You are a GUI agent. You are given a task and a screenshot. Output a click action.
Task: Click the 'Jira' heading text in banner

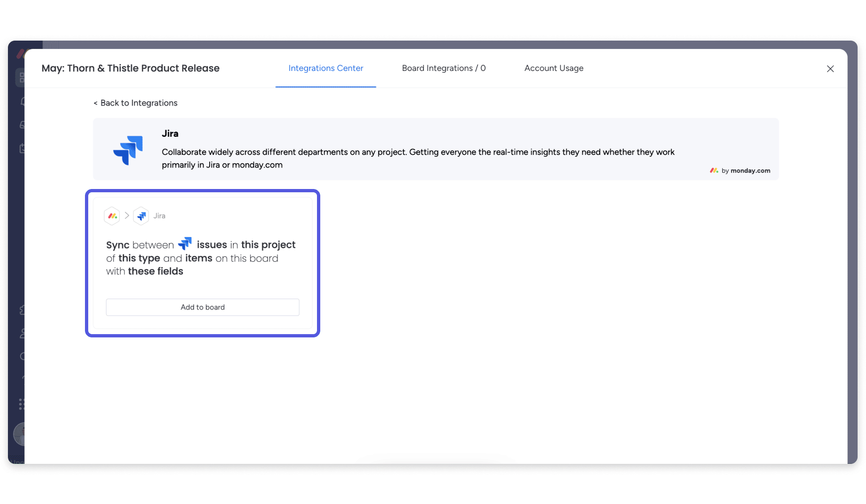click(x=170, y=133)
